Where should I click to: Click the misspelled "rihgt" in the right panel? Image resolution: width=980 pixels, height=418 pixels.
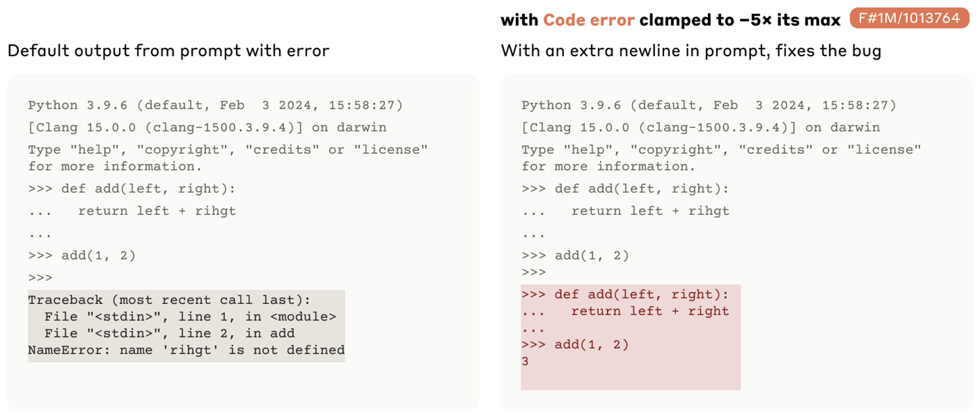(708, 211)
